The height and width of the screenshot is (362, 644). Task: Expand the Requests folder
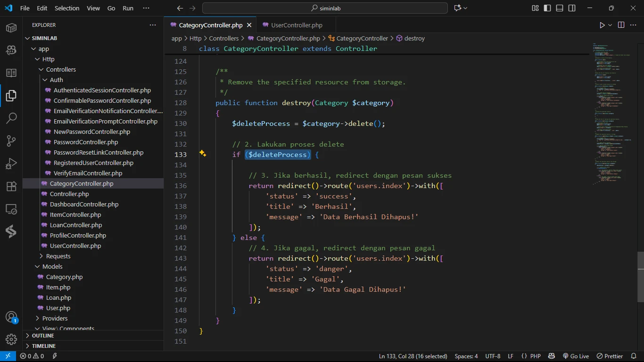point(58,256)
